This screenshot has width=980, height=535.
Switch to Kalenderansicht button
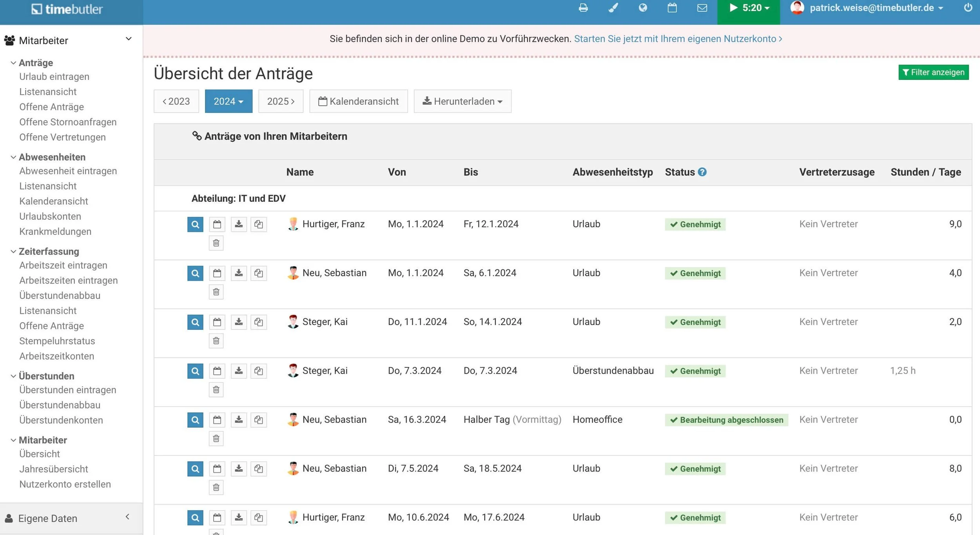pyautogui.click(x=358, y=101)
